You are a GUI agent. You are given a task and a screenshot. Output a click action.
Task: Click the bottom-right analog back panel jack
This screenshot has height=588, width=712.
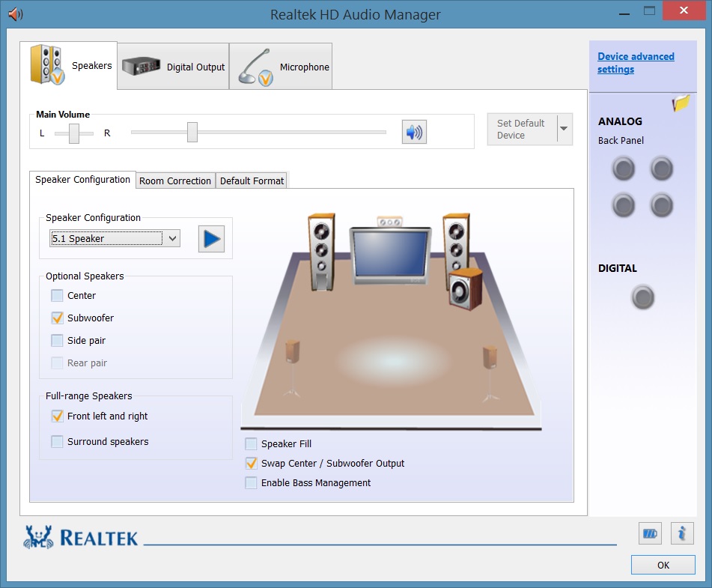662,205
